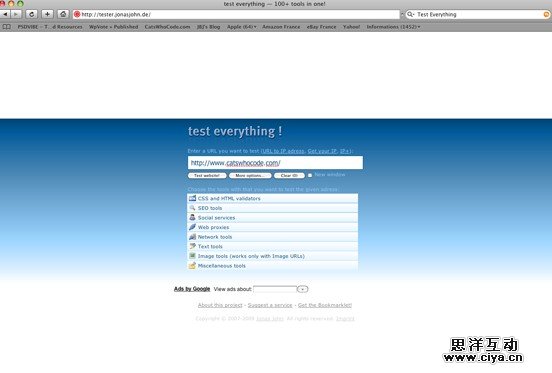Go back with the browser back arrow
Image resolution: width=552 pixels, height=373 pixels.
(x=5, y=14)
